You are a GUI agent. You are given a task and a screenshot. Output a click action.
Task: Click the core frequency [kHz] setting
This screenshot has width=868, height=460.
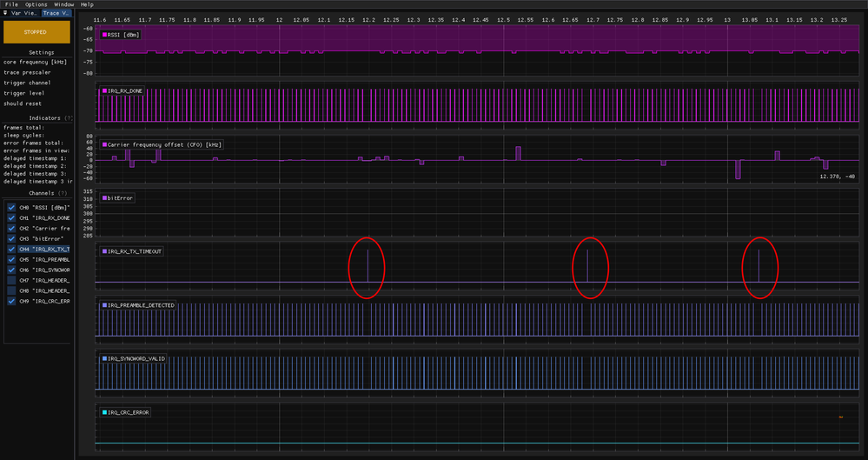pos(33,62)
